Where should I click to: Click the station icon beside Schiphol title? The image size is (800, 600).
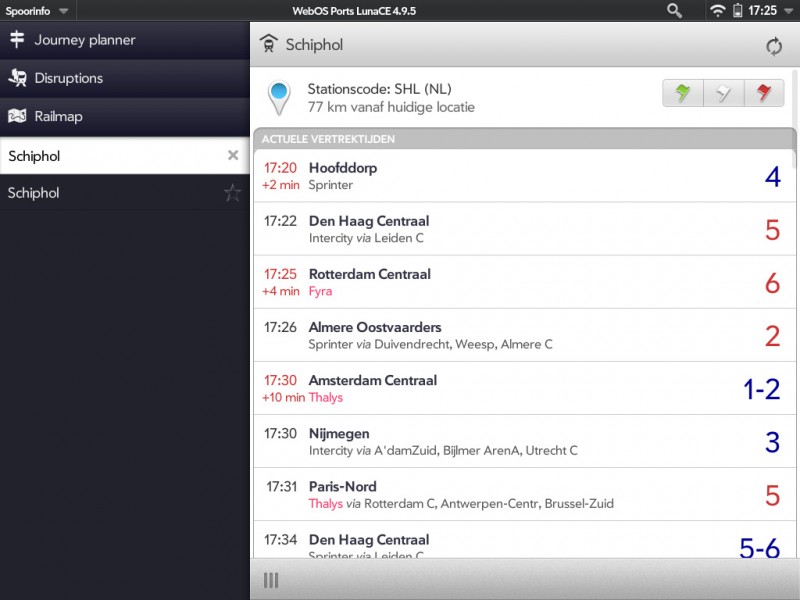coord(268,43)
